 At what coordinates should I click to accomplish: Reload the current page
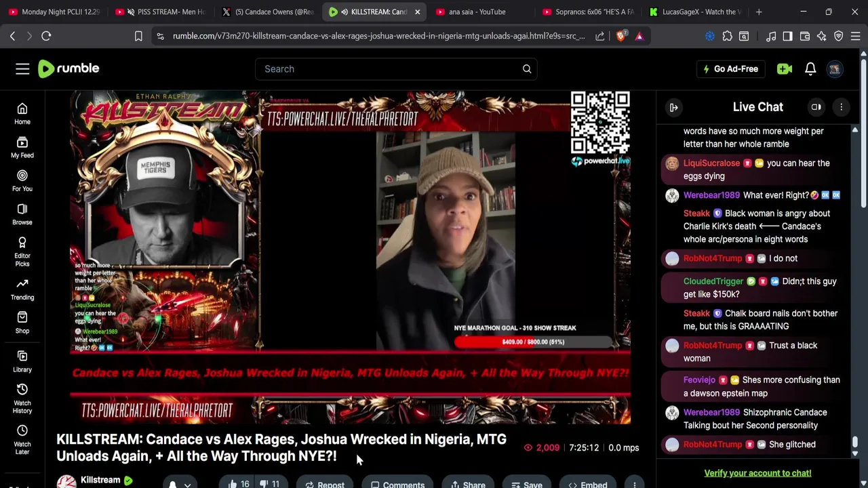point(46,36)
